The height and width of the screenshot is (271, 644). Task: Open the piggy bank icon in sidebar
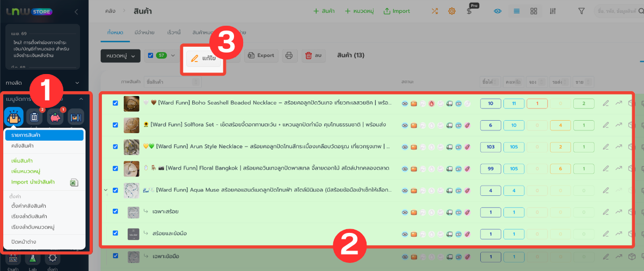tap(55, 117)
